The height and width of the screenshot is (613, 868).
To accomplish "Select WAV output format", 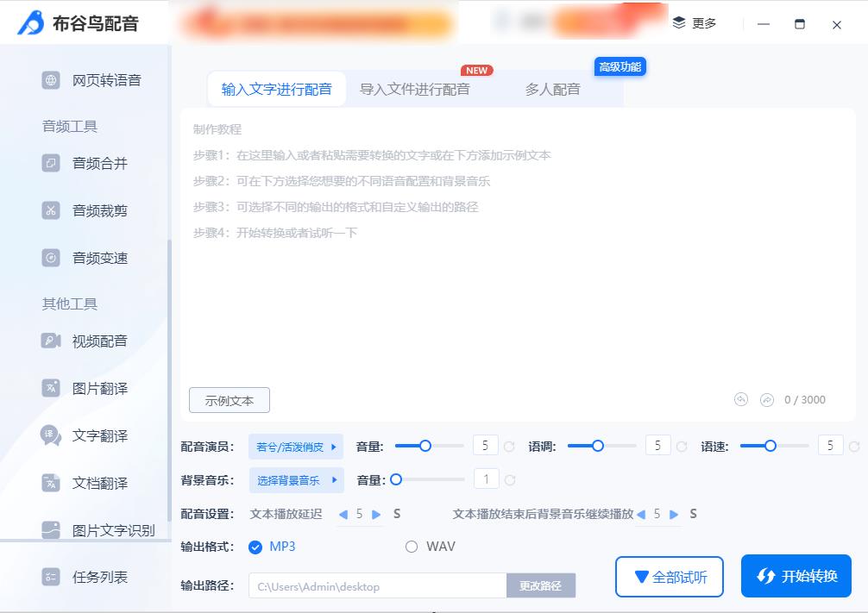I will click(412, 547).
